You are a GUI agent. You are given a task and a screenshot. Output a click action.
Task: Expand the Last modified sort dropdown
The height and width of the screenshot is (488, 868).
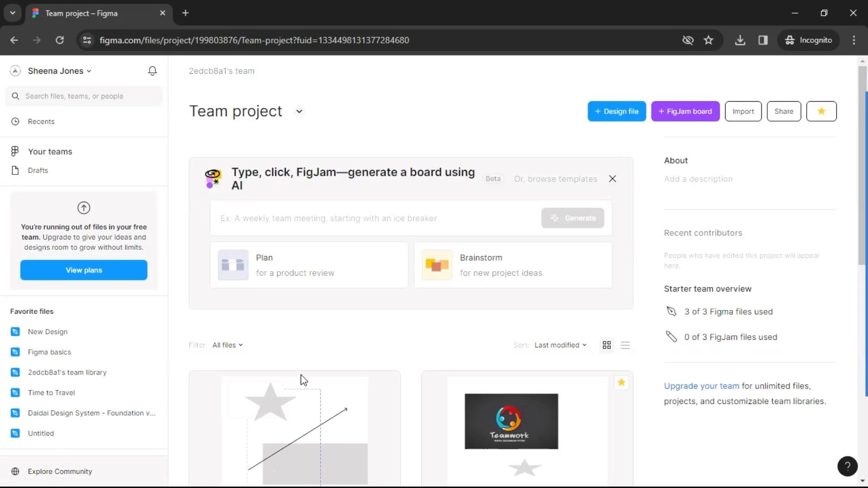point(560,345)
